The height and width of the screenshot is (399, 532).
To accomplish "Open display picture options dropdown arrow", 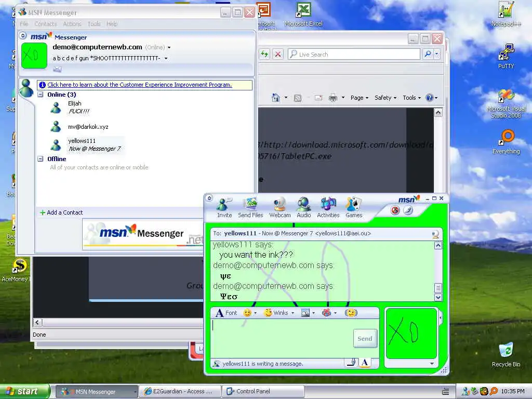I will click(x=432, y=363).
